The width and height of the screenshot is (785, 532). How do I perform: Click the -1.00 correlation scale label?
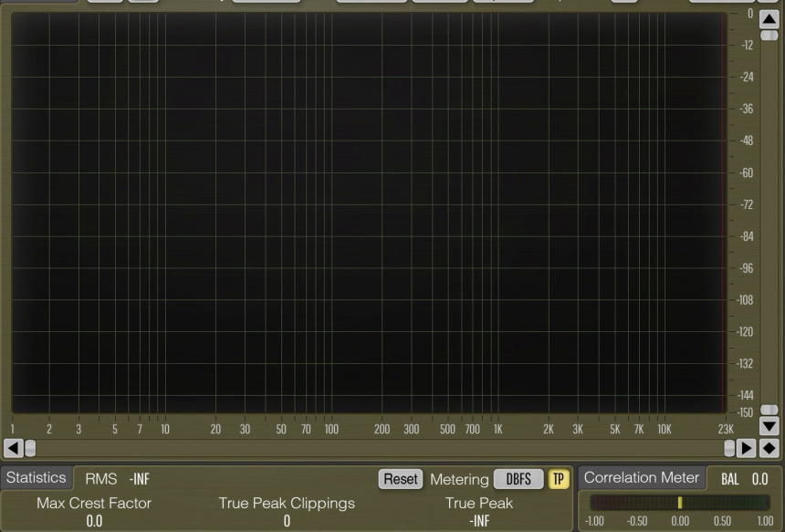tap(594, 521)
